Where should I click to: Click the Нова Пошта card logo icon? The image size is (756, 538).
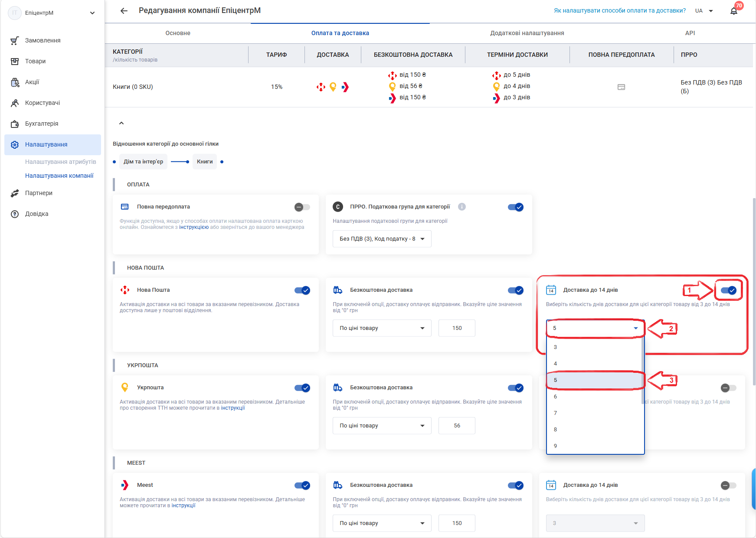point(125,290)
